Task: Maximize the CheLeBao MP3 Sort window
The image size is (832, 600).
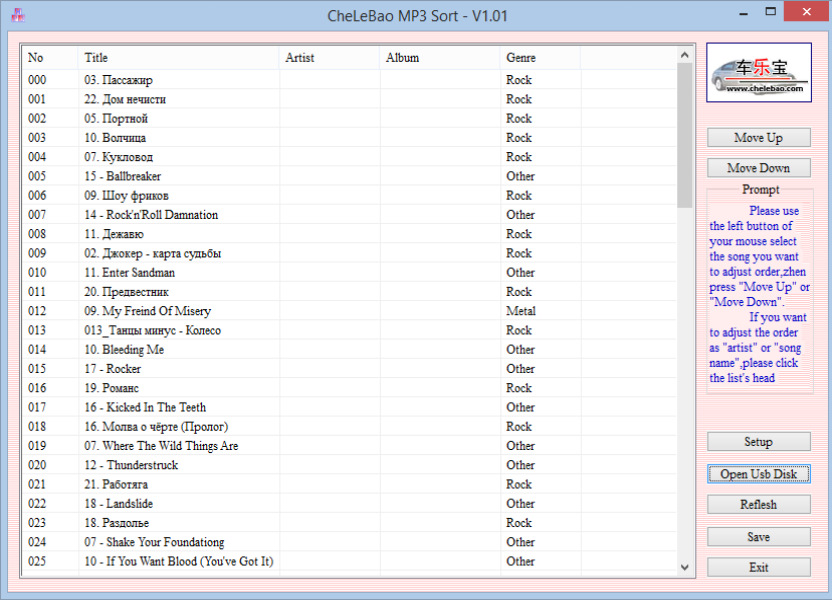Action: 771,12
